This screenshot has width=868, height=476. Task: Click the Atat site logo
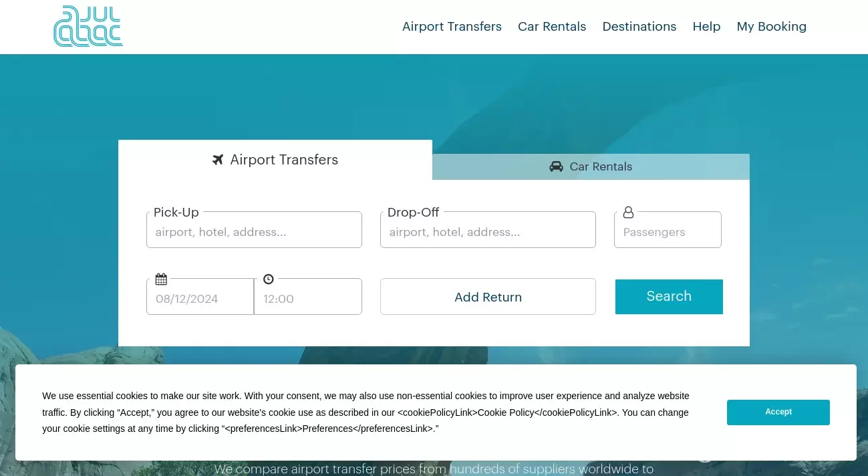pyautogui.click(x=88, y=26)
